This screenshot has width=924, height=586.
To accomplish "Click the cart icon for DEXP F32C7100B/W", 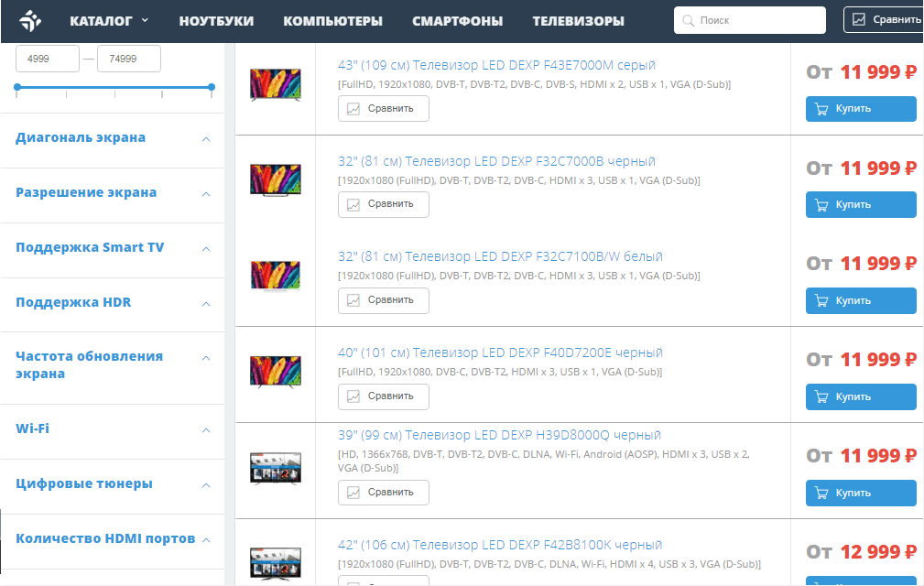I will (821, 301).
